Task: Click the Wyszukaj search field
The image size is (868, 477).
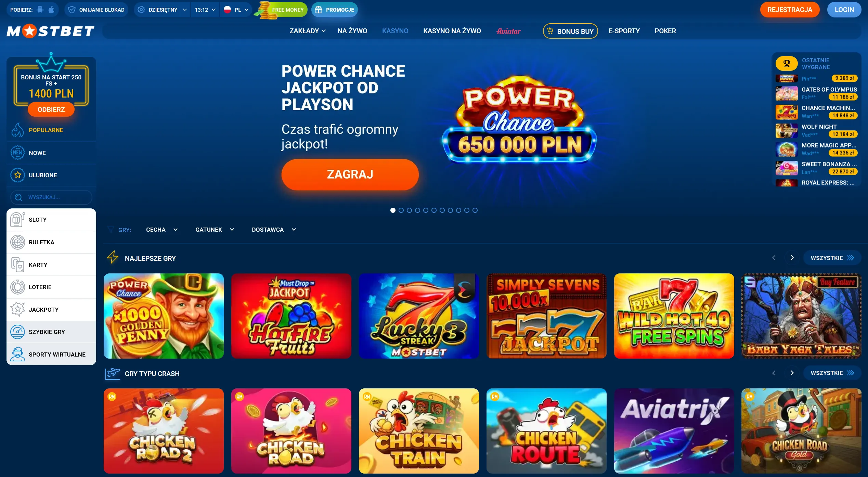Action: coord(51,197)
